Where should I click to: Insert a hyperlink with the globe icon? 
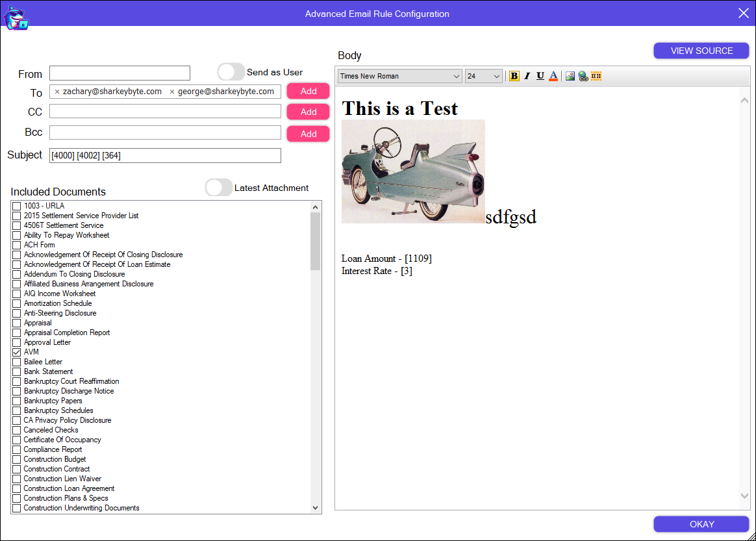click(x=583, y=76)
